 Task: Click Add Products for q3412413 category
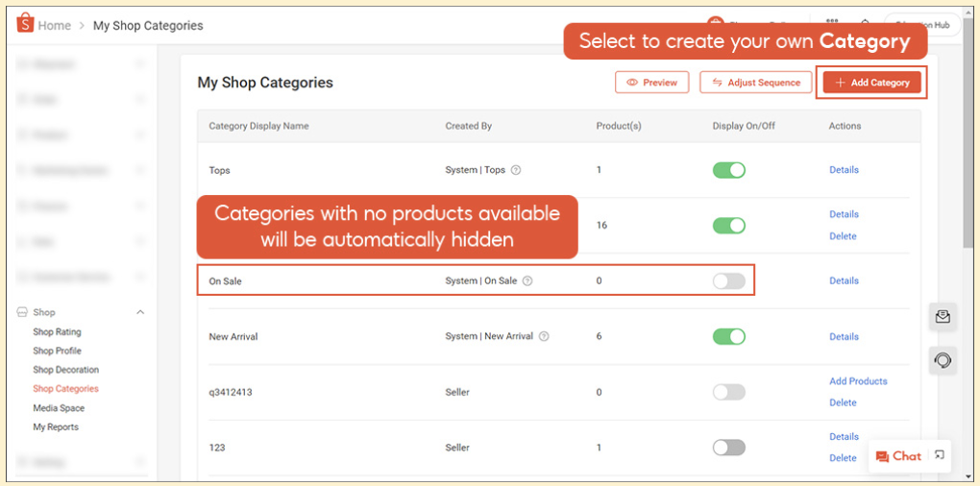pos(858,381)
